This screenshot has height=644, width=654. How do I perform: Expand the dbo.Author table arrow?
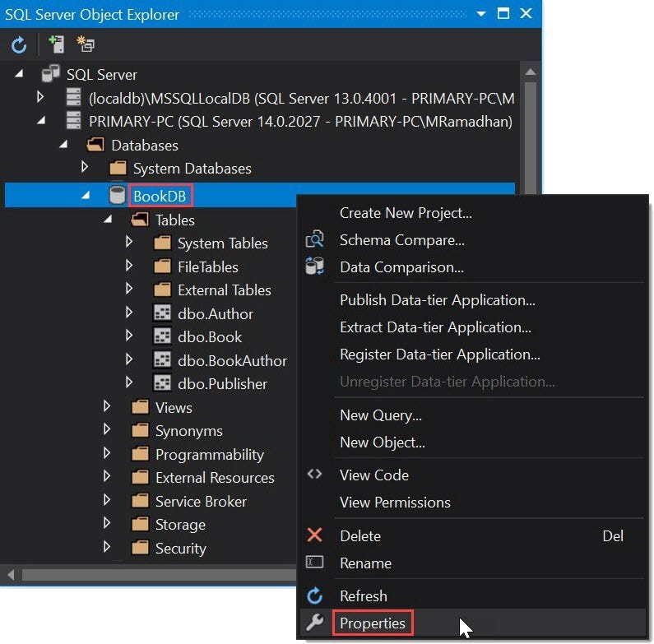pos(129,313)
